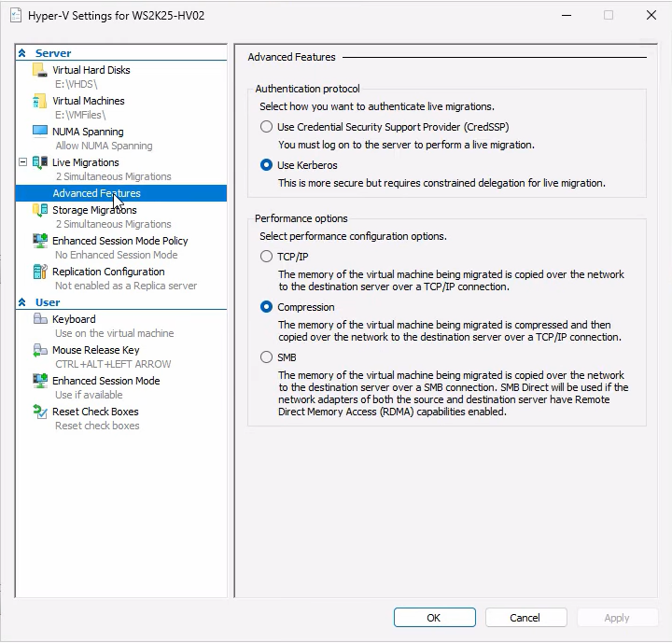Select user Enhanced Session Mode setting

(x=105, y=381)
